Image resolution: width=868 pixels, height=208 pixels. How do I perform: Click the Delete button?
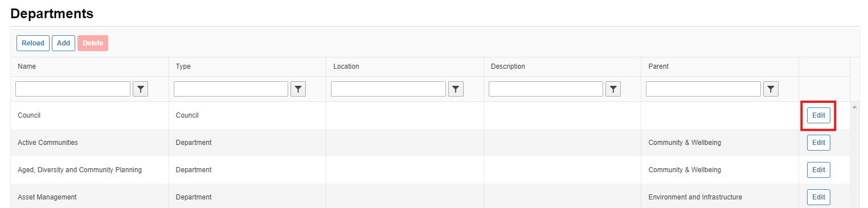(93, 43)
